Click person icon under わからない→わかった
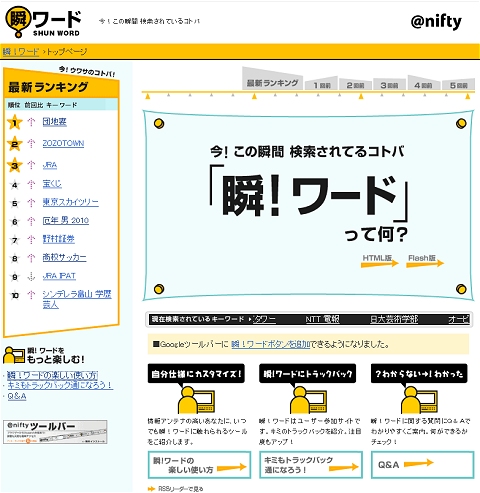Image resolution: width=480 pixels, height=493 pixels. pos(419,400)
